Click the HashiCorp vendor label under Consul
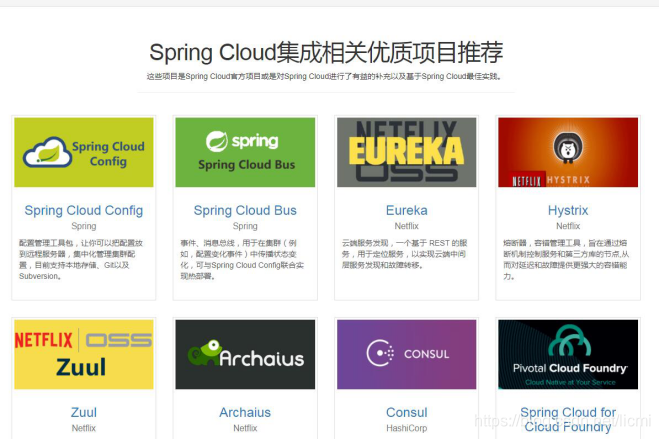The height and width of the screenshot is (439, 660). [407, 428]
